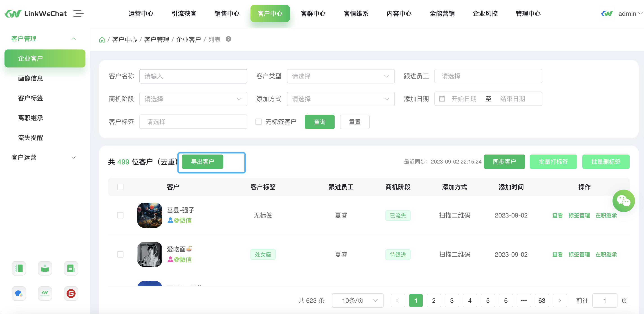Expand the 客户运营 sidebar section
Screen dimensions: 644x314
pyautogui.click(x=44, y=157)
